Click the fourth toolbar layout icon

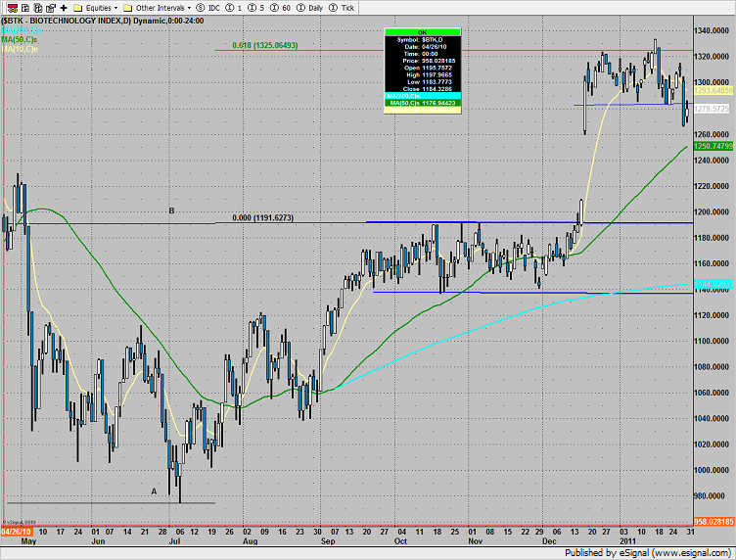49,6
